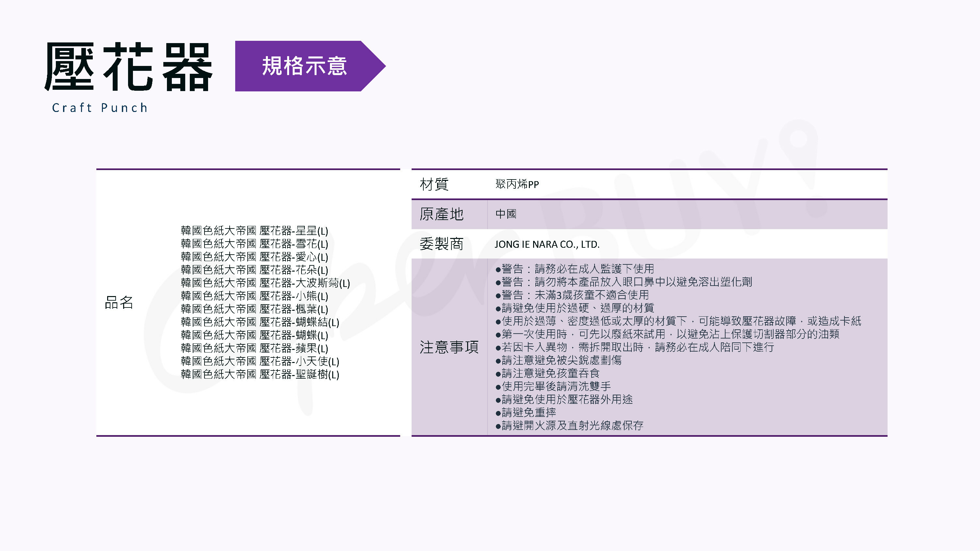
Task: Click the 品名 row label
Action: point(119,303)
